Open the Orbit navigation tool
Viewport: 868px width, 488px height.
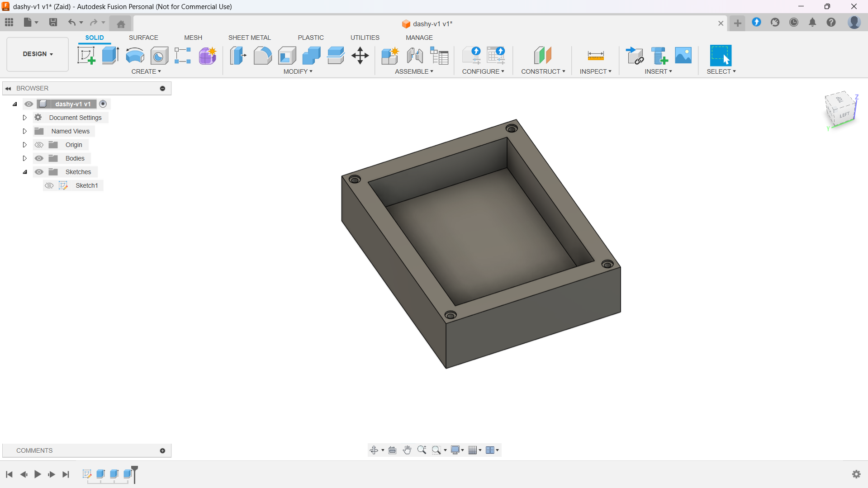pyautogui.click(x=374, y=450)
